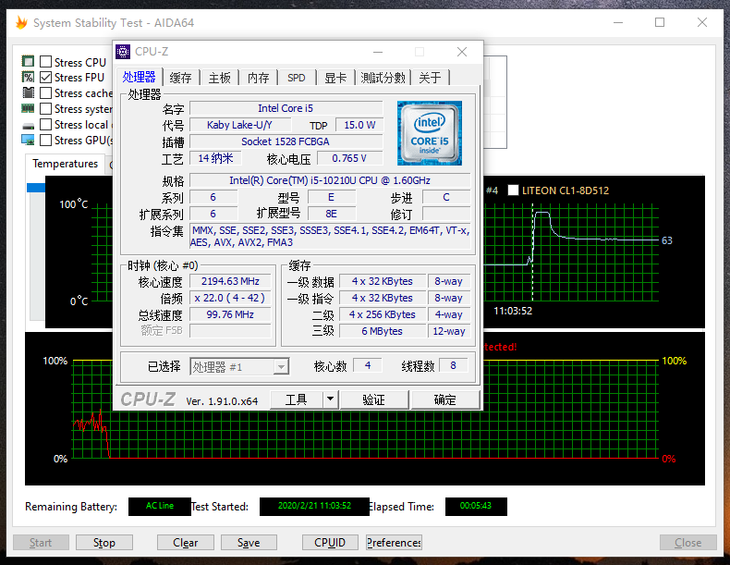The image size is (730, 565).
Task: Click the AC Line battery status field
Action: (160, 506)
